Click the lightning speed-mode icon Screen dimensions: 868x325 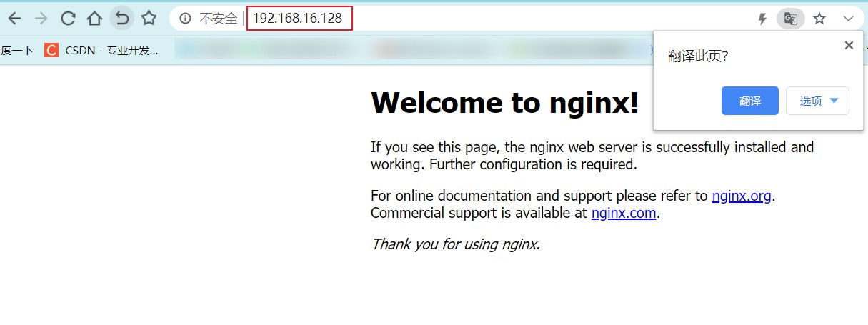762,19
